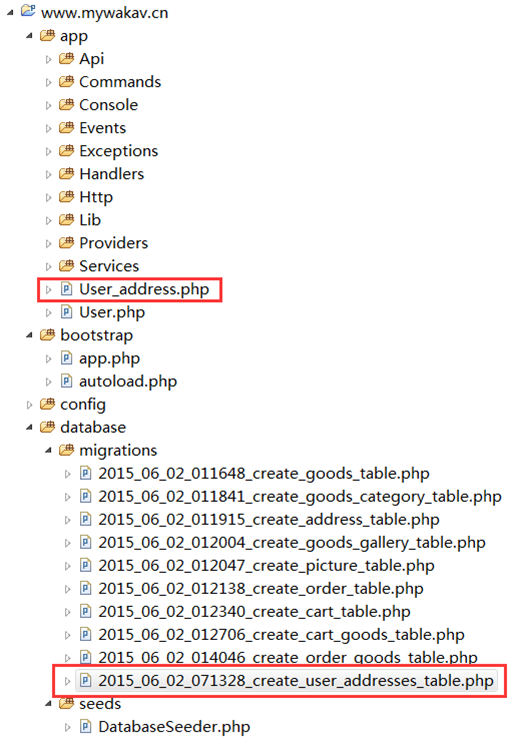The height and width of the screenshot is (738, 520).
Task: Click the Api folder icon
Action: point(66,58)
